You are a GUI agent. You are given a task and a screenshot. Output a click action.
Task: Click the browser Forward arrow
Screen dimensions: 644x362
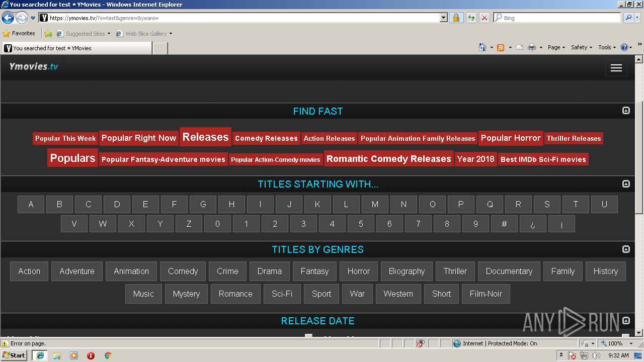click(21, 18)
